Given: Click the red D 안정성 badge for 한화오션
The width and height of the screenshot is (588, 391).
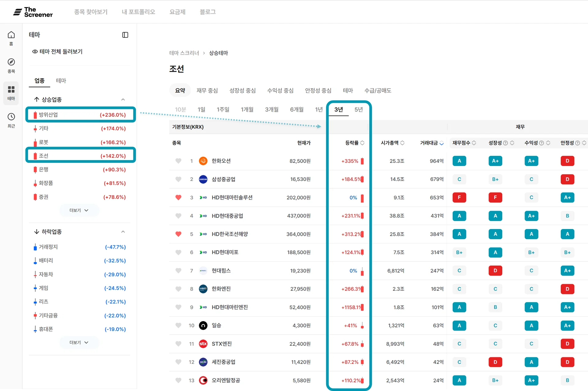Looking at the screenshot, I should (567, 161).
